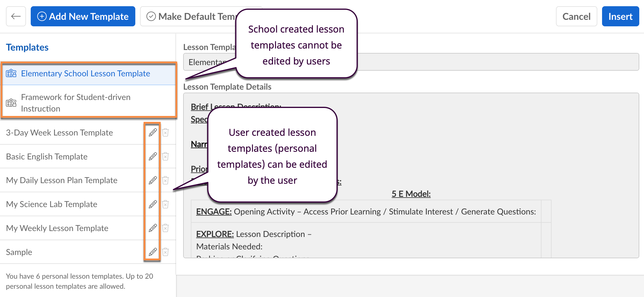Viewport: 644px width, 297px height.
Task: Edit the Sample template
Action: pyautogui.click(x=152, y=252)
